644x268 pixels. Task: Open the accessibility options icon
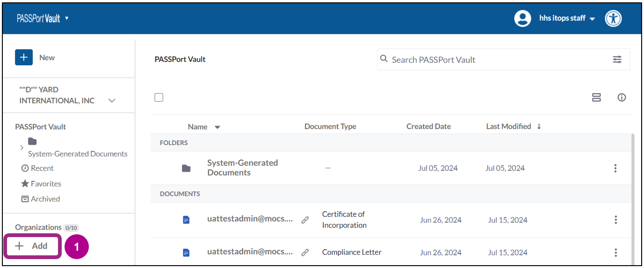[x=613, y=19]
